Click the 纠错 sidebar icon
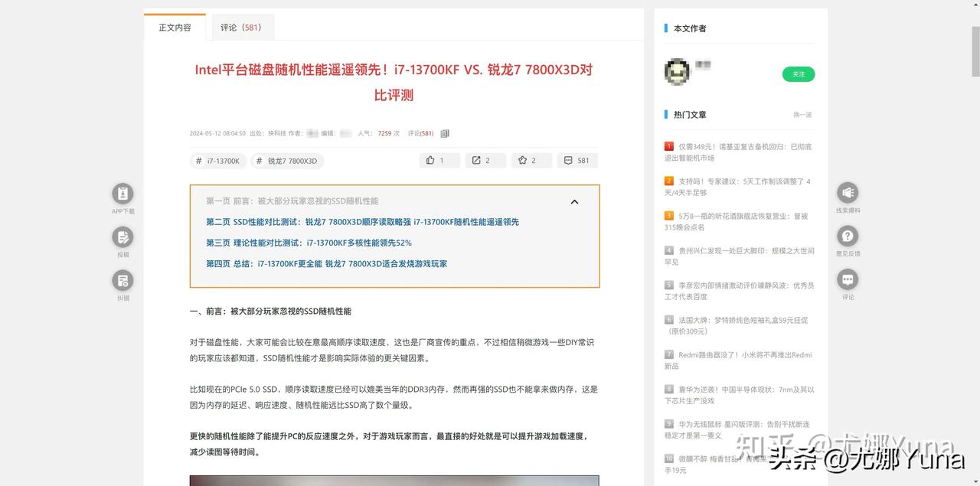The width and height of the screenshot is (980, 486). 122,281
